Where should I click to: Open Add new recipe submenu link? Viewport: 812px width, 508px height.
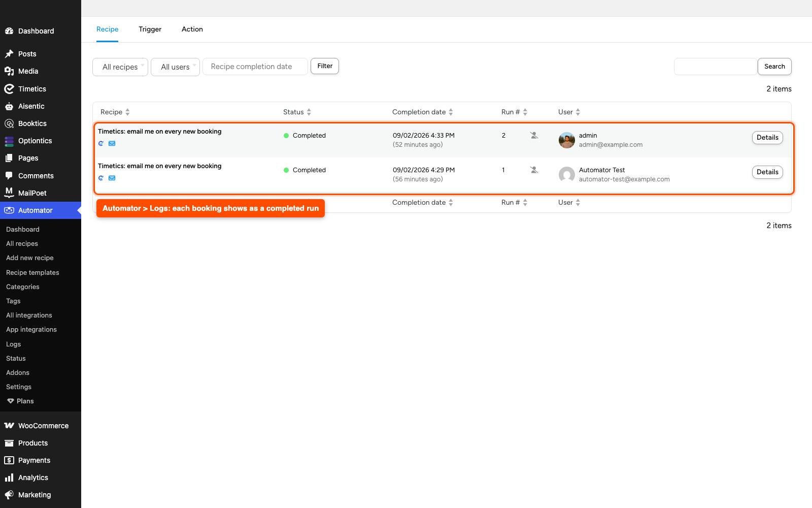pyautogui.click(x=30, y=258)
